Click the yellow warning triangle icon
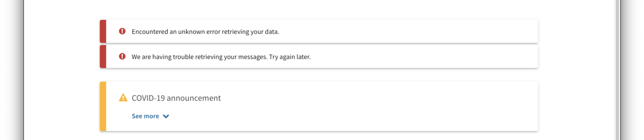The height and width of the screenshot is (140, 644). click(123, 98)
